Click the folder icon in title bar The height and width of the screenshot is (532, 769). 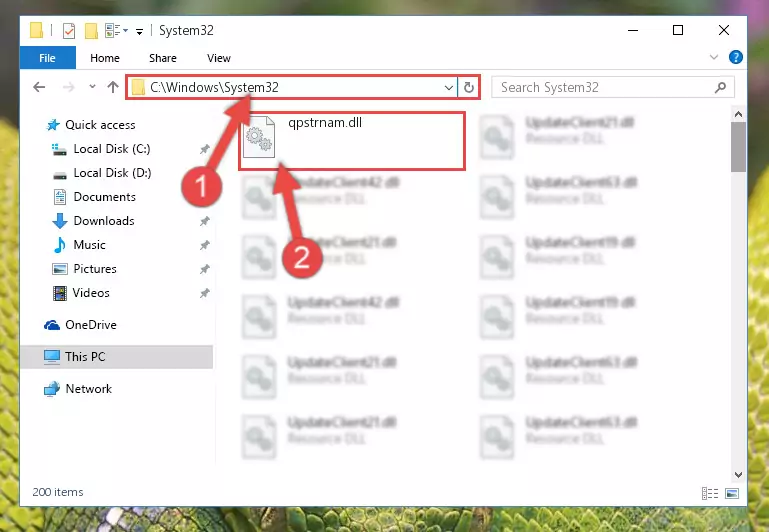click(x=37, y=30)
